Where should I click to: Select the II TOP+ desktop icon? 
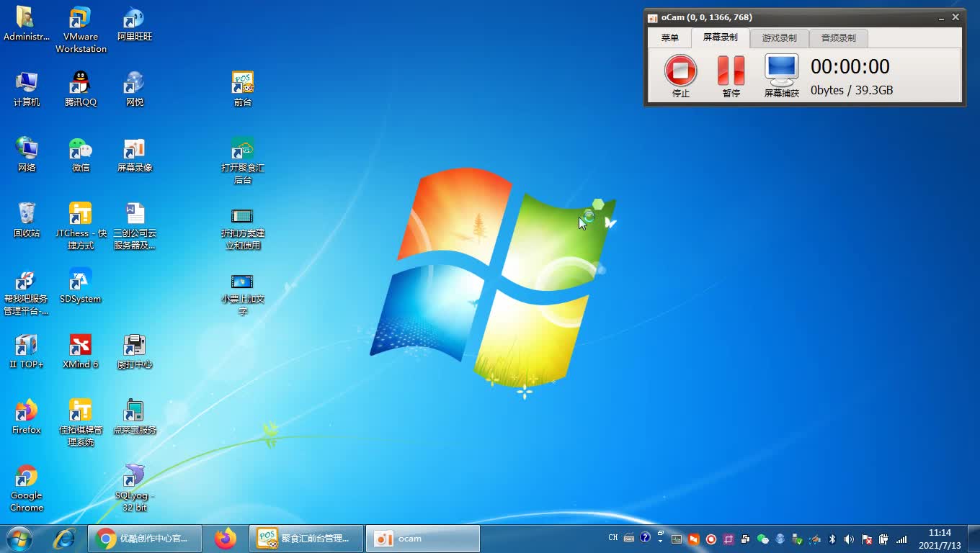(x=27, y=351)
